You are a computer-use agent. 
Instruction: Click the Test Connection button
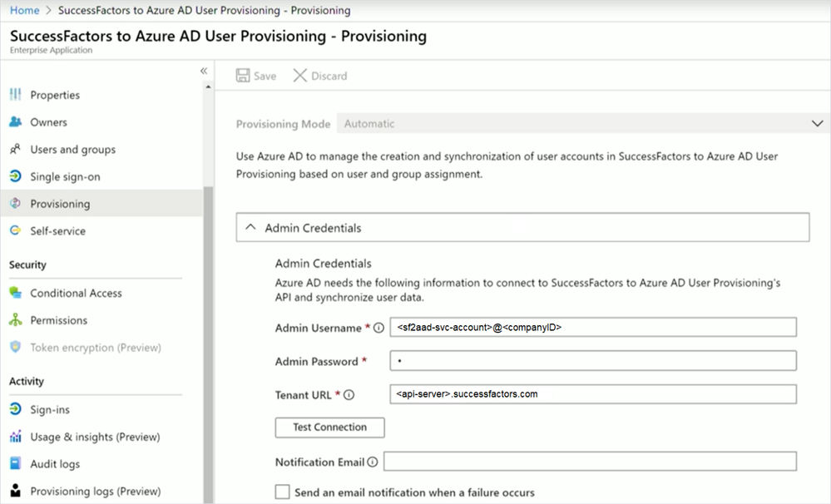329,427
